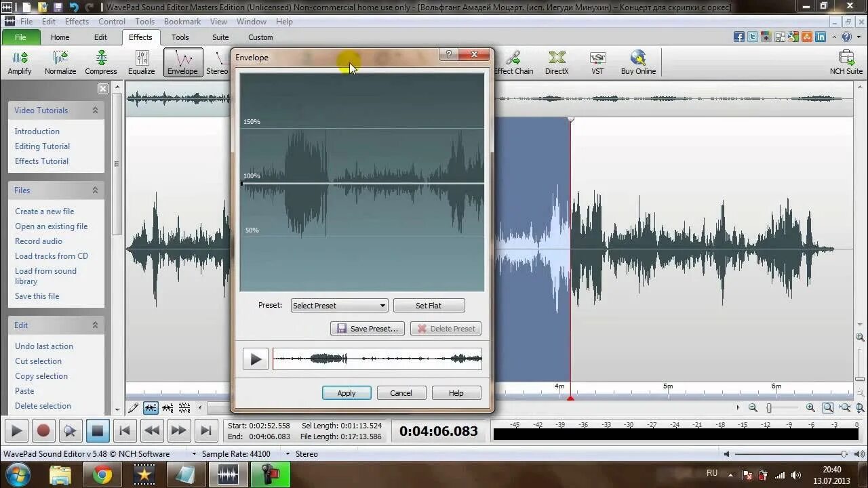Image resolution: width=868 pixels, height=488 pixels.
Task: Click the LinkedIn share icon
Action: (x=821, y=37)
